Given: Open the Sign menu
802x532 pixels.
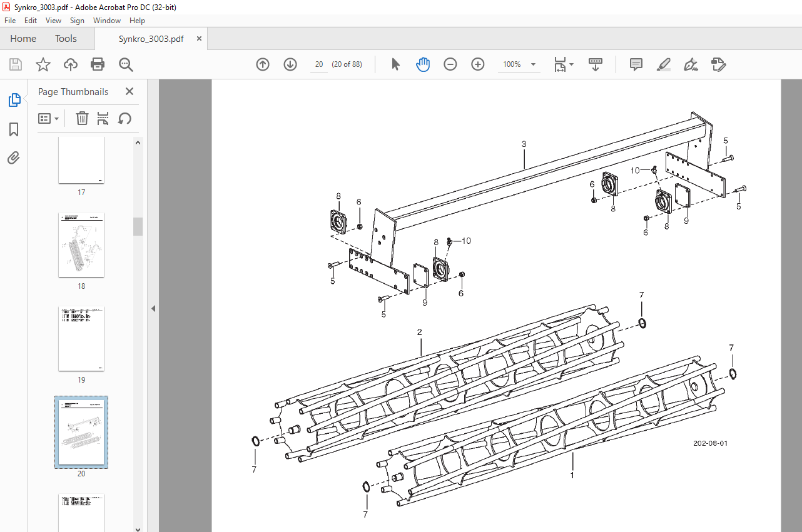Looking at the screenshot, I should tap(77, 21).
